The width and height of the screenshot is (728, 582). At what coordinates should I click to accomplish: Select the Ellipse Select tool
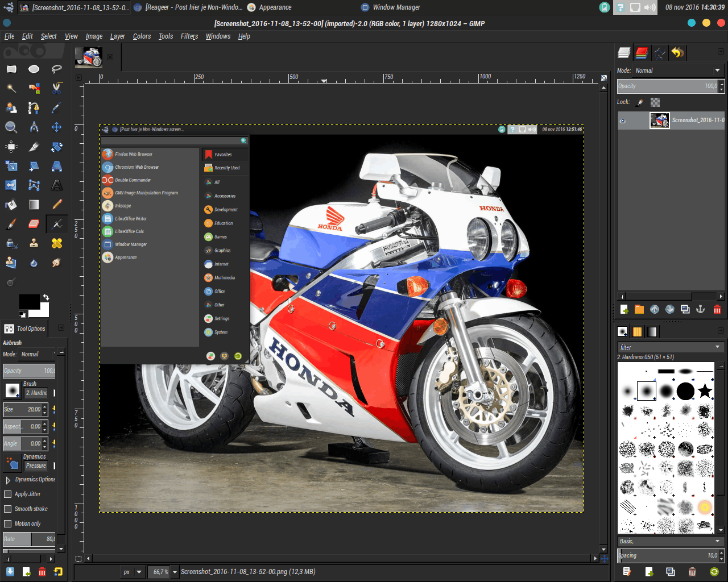coord(34,69)
